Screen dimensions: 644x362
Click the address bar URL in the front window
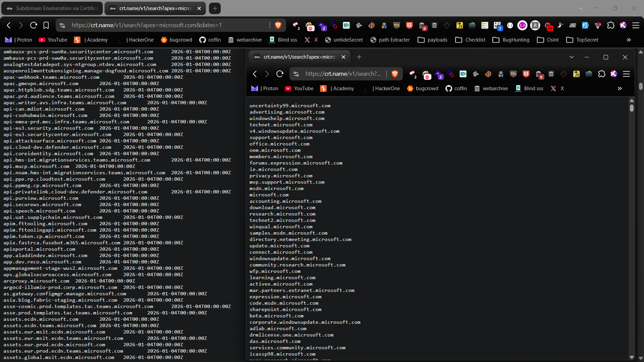coord(343,73)
